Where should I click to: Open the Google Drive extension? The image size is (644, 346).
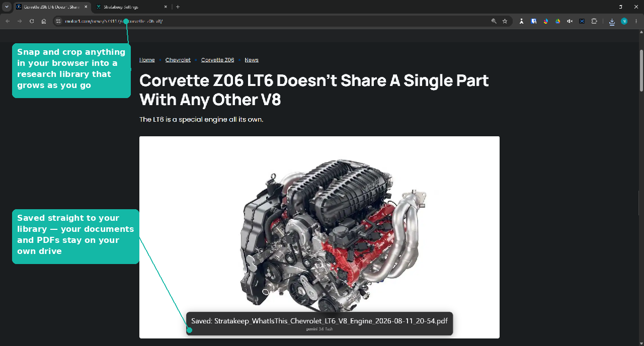(558, 21)
